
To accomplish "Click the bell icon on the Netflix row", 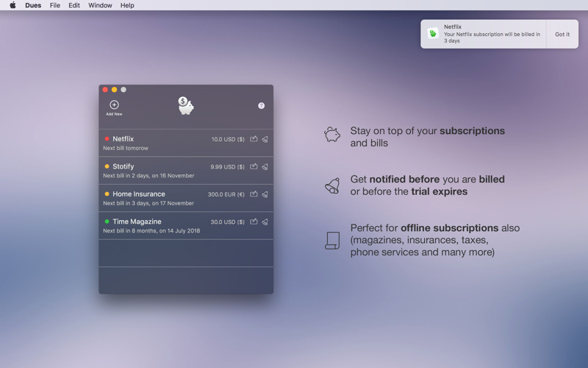I will [265, 139].
